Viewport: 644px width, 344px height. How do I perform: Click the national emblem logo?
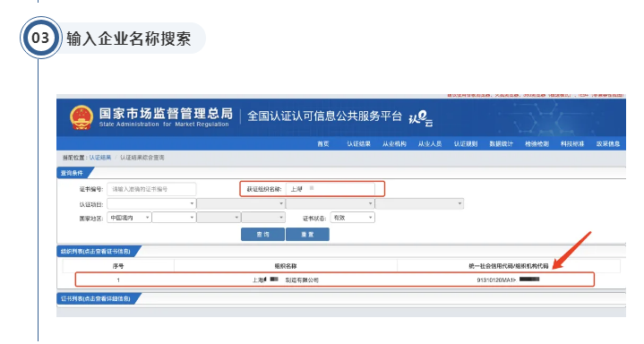(x=82, y=117)
